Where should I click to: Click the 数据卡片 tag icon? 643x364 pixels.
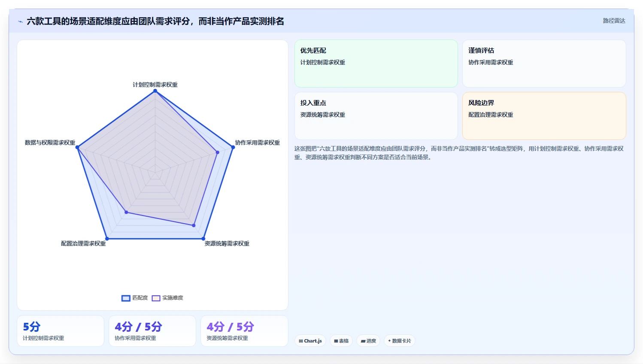point(389,341)
